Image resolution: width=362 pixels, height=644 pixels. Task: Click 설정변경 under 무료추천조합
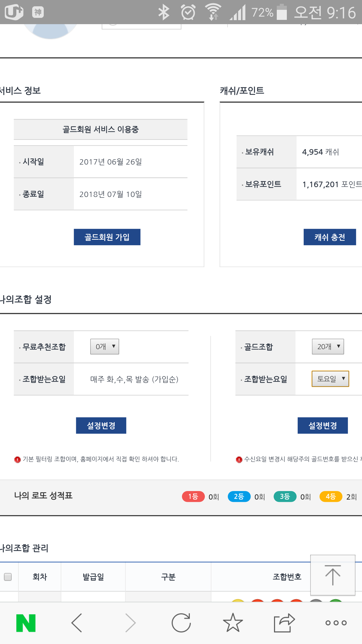tap(101, 425)
